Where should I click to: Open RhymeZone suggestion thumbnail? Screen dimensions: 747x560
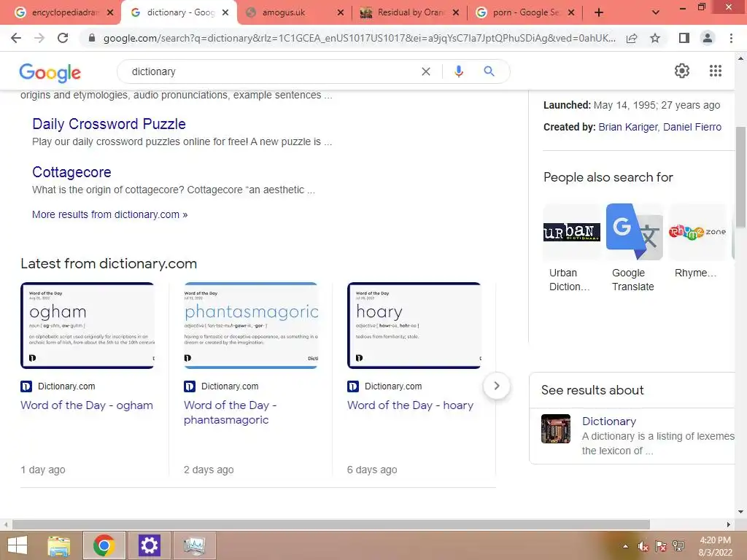[x=697, y=232]
